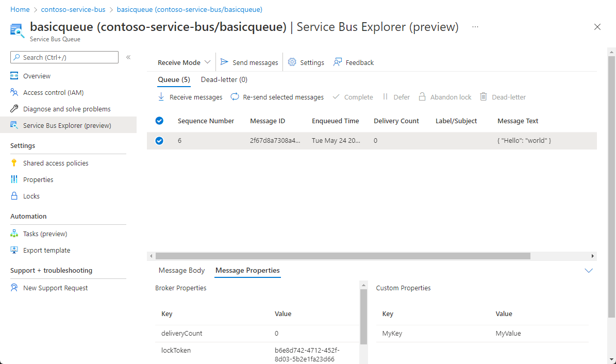
Task: Click the Export template icon
Action: click(14, 250)
